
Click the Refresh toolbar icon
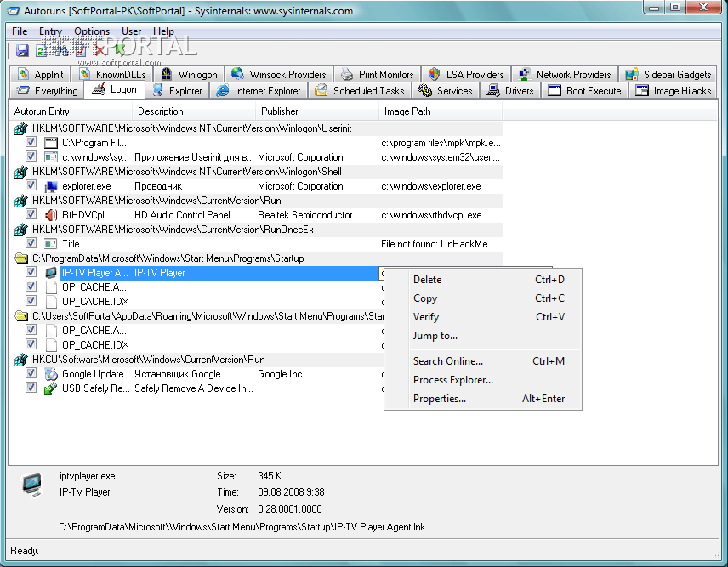pyautogui.click(x=42, y=50)
